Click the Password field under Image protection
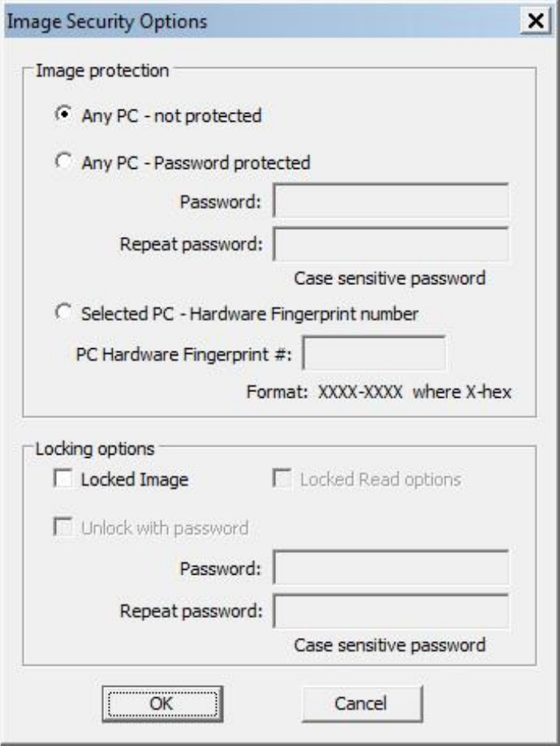Screen dimensions: 560x746 tap(391, 202)
